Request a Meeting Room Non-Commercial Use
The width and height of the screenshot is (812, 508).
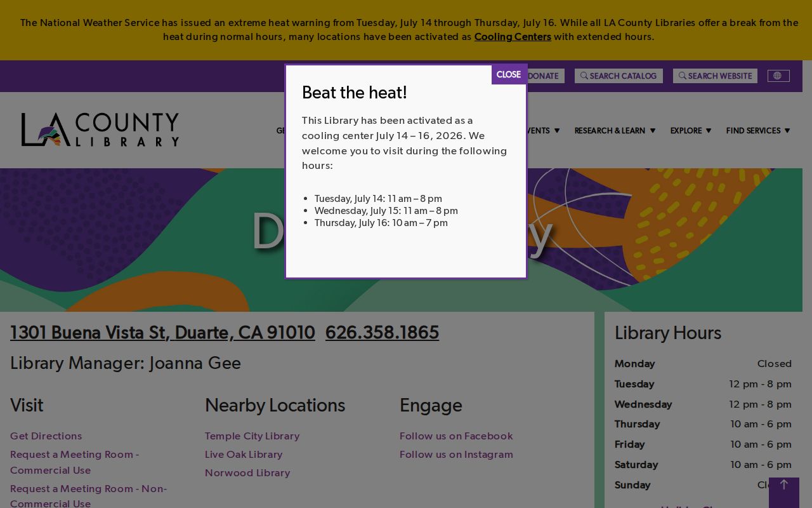pyautogui.click(x=88, y=495)
